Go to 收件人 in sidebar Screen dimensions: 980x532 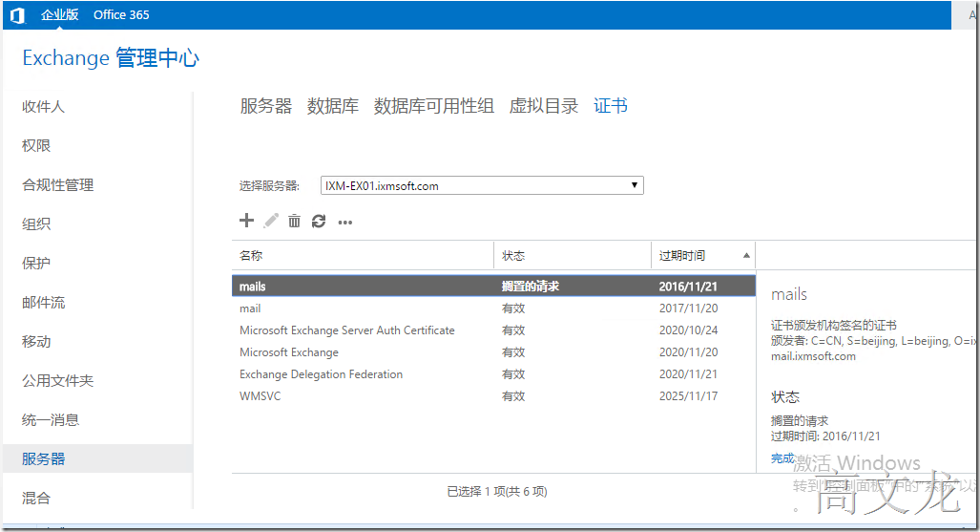click(x=43, y=106)
